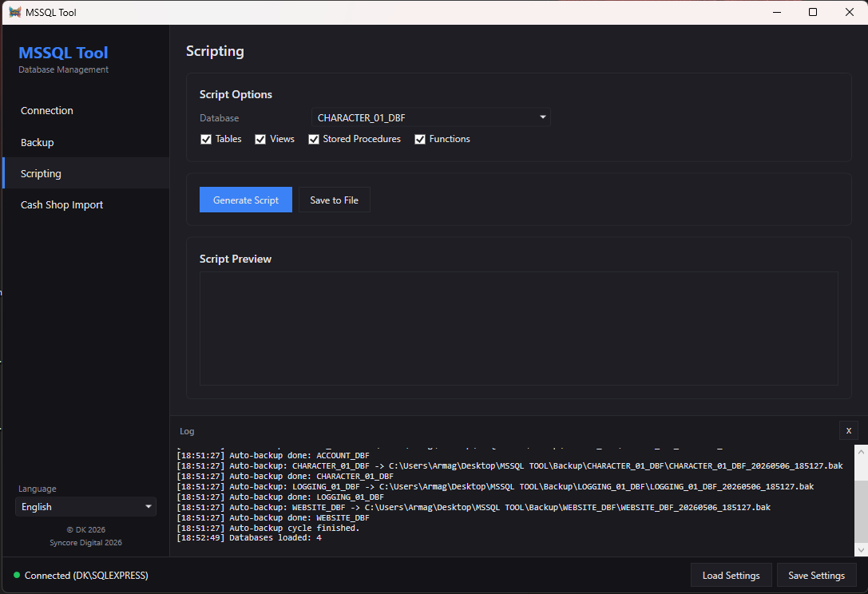
Task: Click the Save Settings button
Action: click(x=817, y=575)
